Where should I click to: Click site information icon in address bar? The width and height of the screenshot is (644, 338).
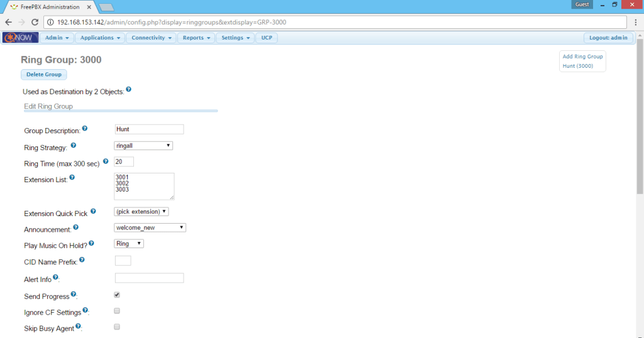(x=50, y=22)
